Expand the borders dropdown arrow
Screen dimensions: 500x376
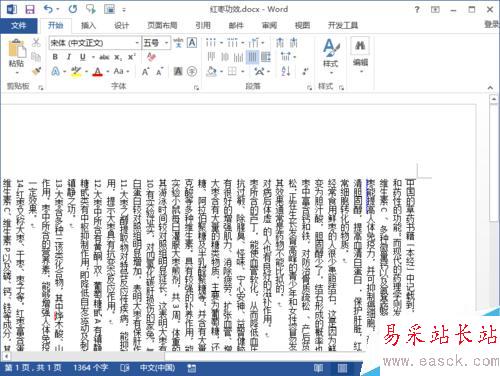243,71
